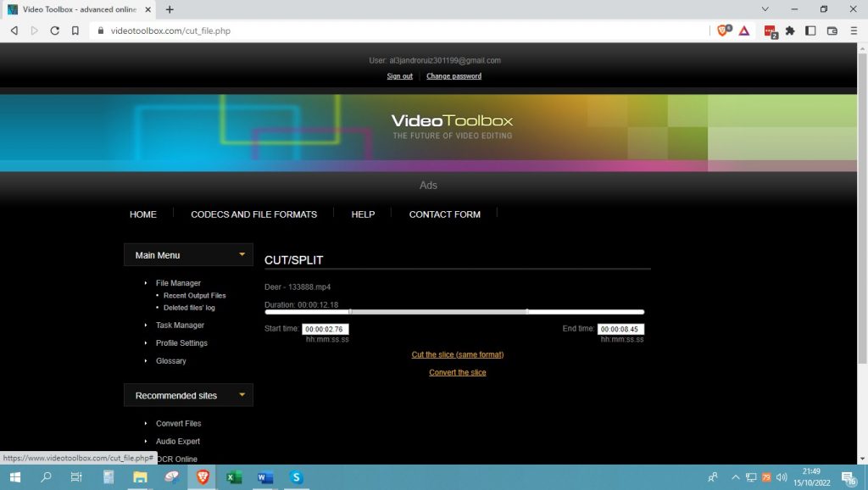Screen dimensions: 868x490
Task: Open the Brave Rewards triangle icon
Action: [x=743, y=31]
